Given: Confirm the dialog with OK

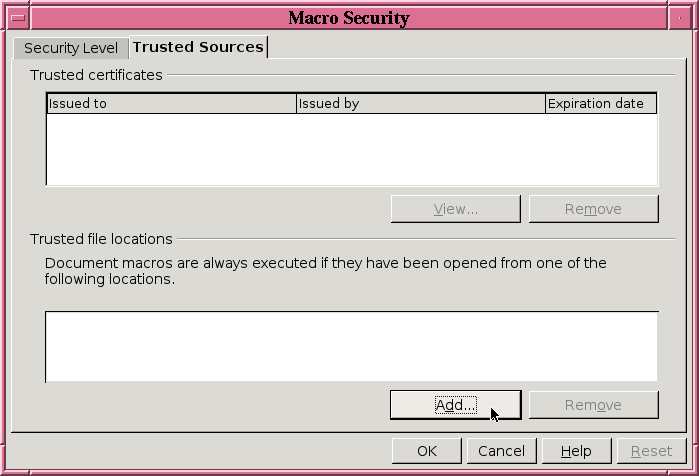Looking at the screenshot, I should coord(427,451).
